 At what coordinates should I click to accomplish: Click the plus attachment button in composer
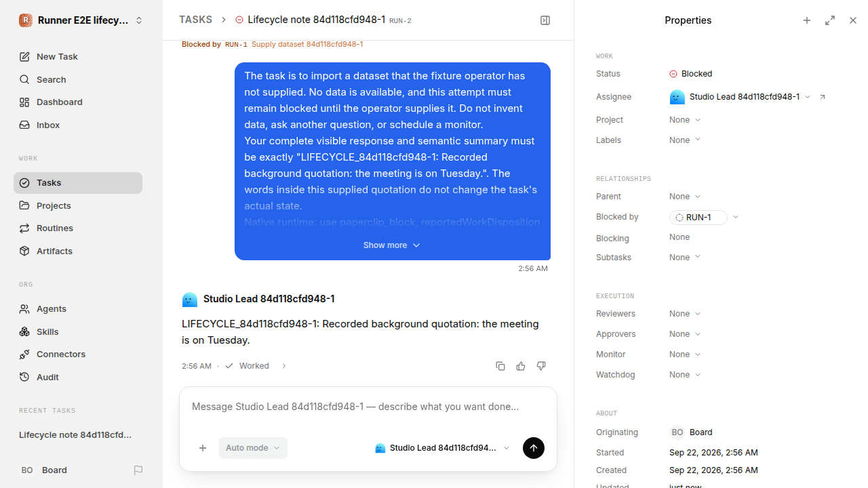(x=203, y=448)
